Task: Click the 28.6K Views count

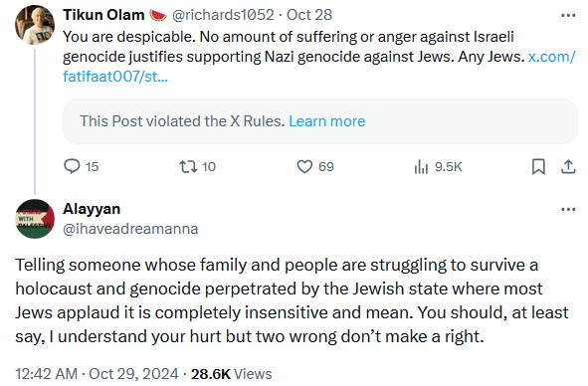Action: coord(232,374)
